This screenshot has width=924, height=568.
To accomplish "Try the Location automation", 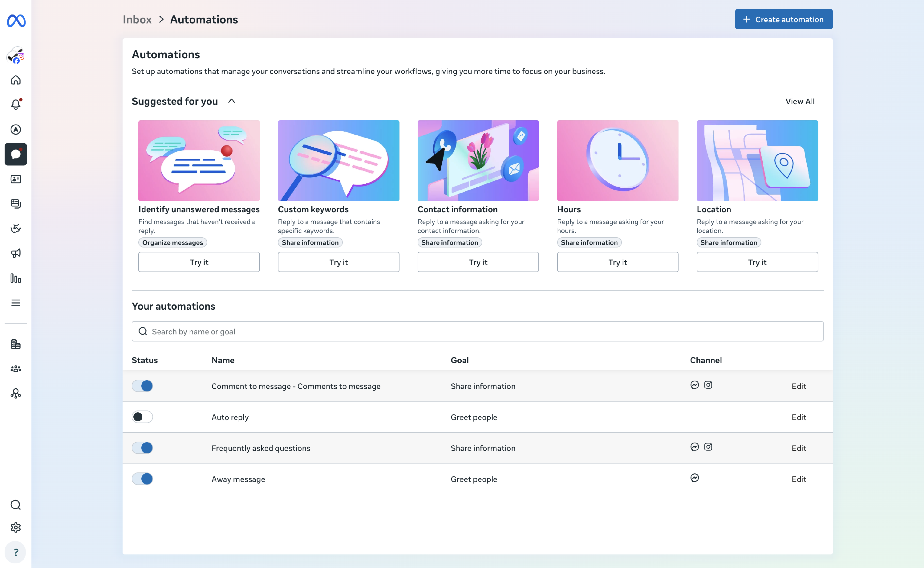I will point(757,262).
